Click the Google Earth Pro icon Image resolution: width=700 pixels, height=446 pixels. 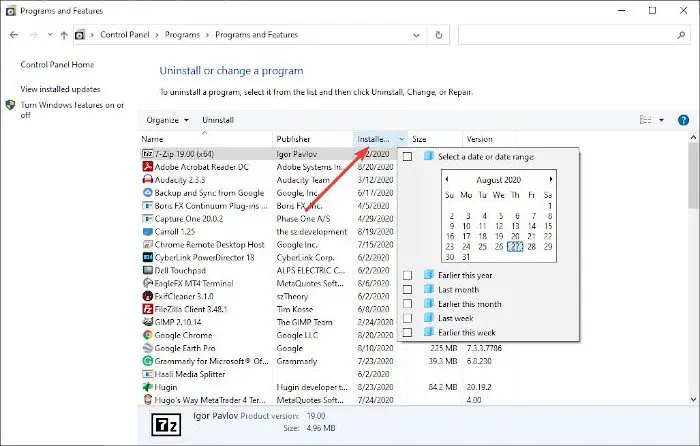[x=147, y=348]
